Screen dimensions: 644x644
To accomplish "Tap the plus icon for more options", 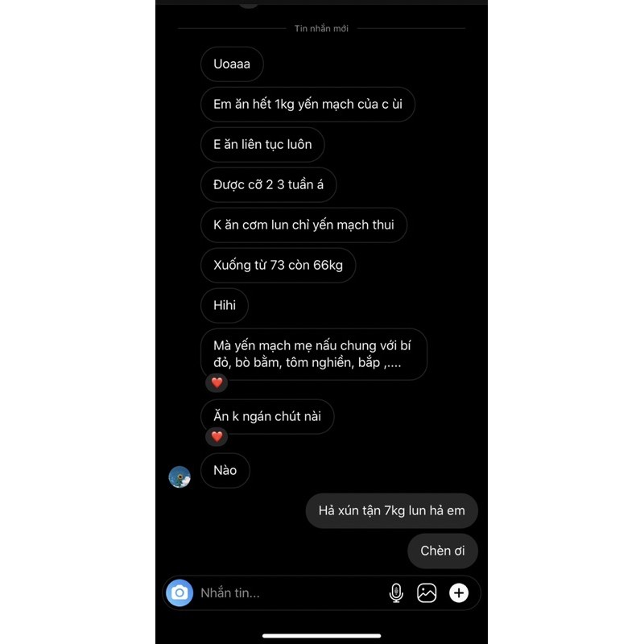I will click(459, 592).
